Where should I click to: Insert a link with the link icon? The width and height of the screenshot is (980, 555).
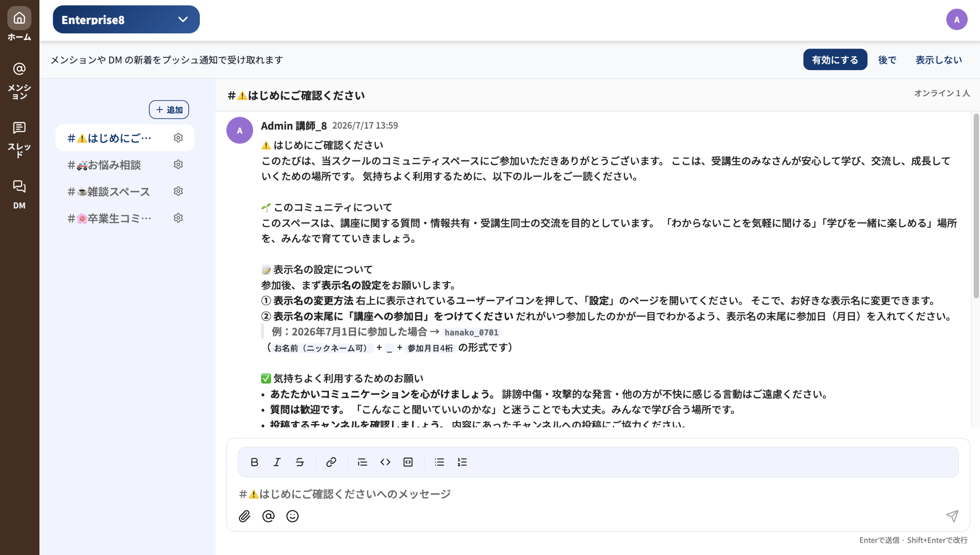[x=331, y=462]
